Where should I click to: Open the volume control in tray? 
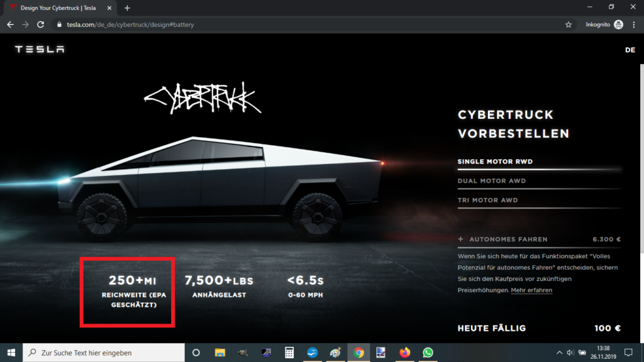point(570,353)
